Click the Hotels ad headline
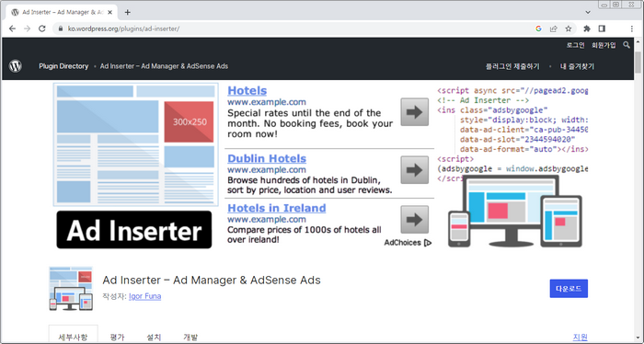Image resolution: width=644 pixels, height=344 pixels. (x=247, y=91)
